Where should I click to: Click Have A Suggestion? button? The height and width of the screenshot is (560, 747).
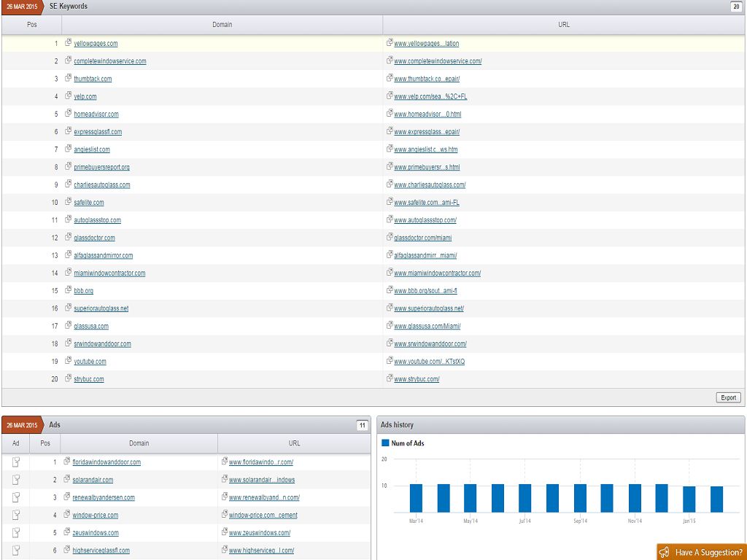click(708, 552)
